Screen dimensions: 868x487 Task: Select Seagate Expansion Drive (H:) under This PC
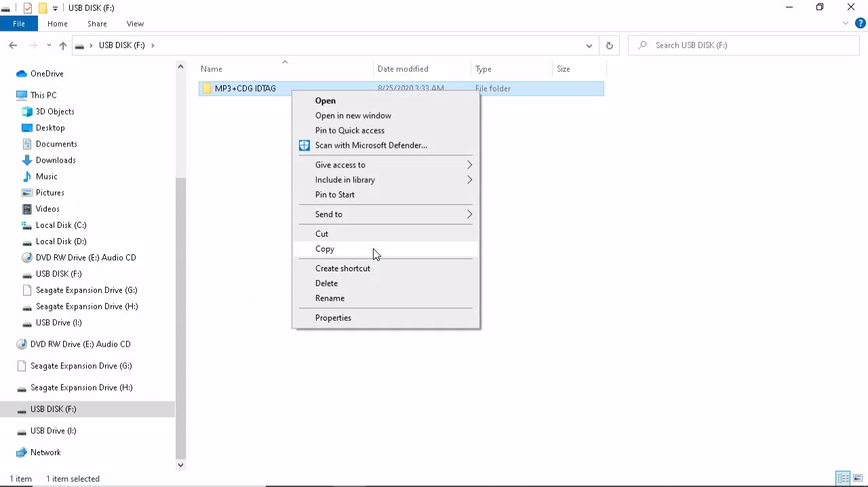coord(87,307)
